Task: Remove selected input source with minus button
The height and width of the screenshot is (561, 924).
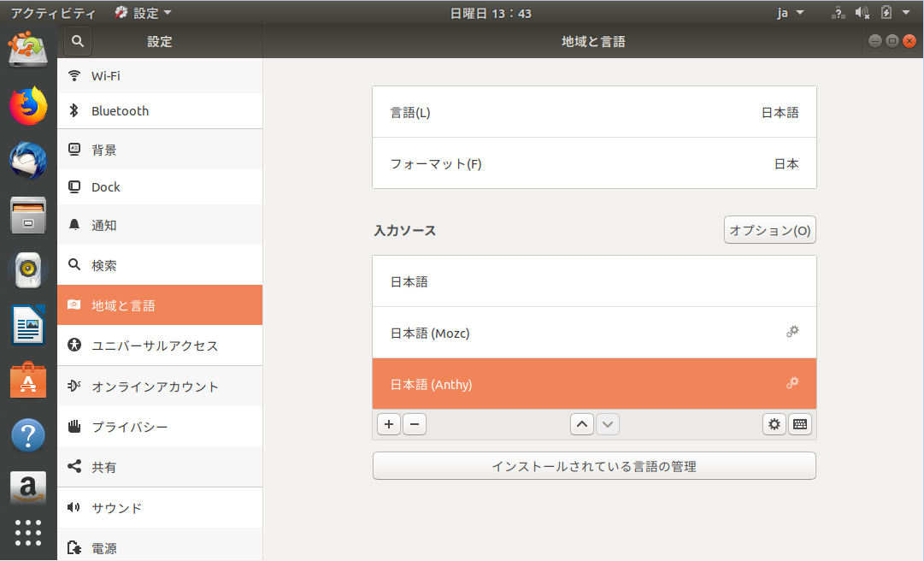Action: (x=415, y=424)
